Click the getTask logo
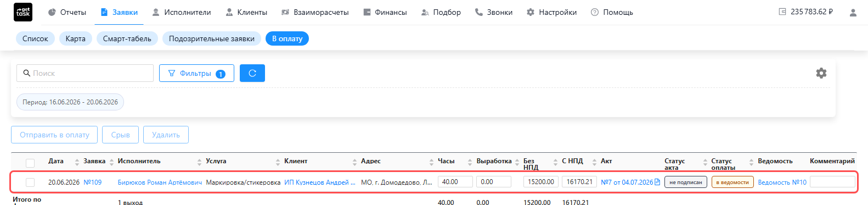 [x=23, y=12]
